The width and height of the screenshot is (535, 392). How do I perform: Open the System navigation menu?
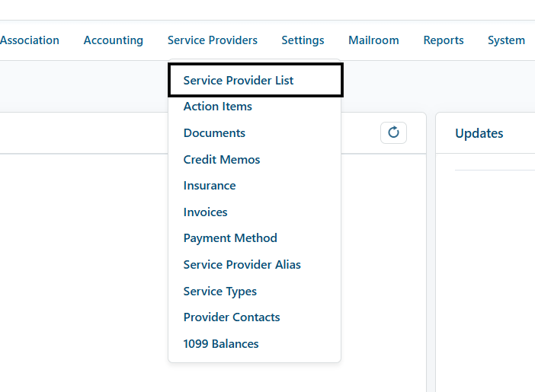coord(506,40)
